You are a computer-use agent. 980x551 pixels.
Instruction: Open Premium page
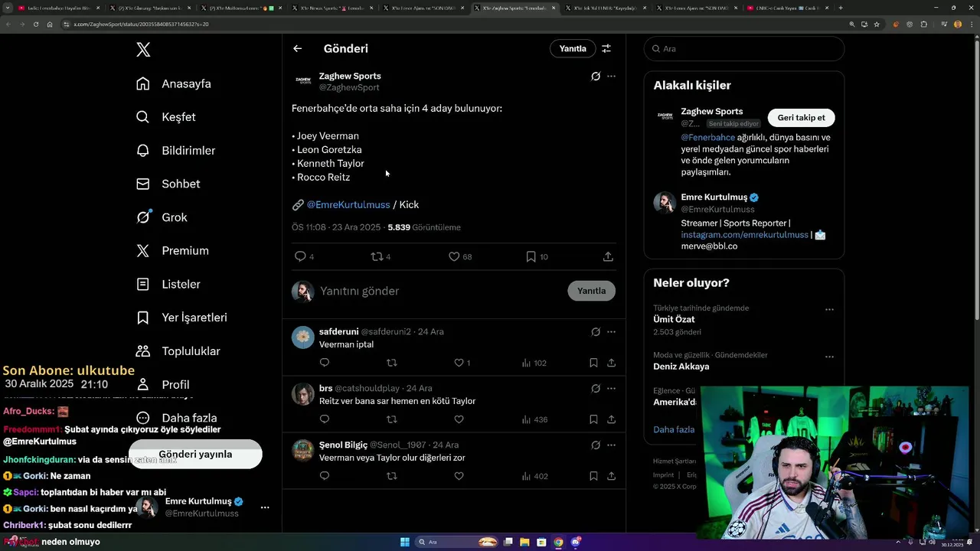coord(172,251)
